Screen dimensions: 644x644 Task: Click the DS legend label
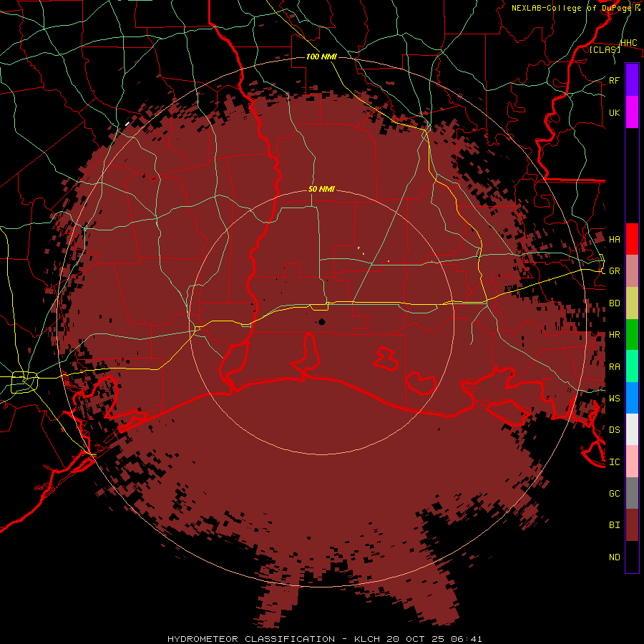click(614, 430)
